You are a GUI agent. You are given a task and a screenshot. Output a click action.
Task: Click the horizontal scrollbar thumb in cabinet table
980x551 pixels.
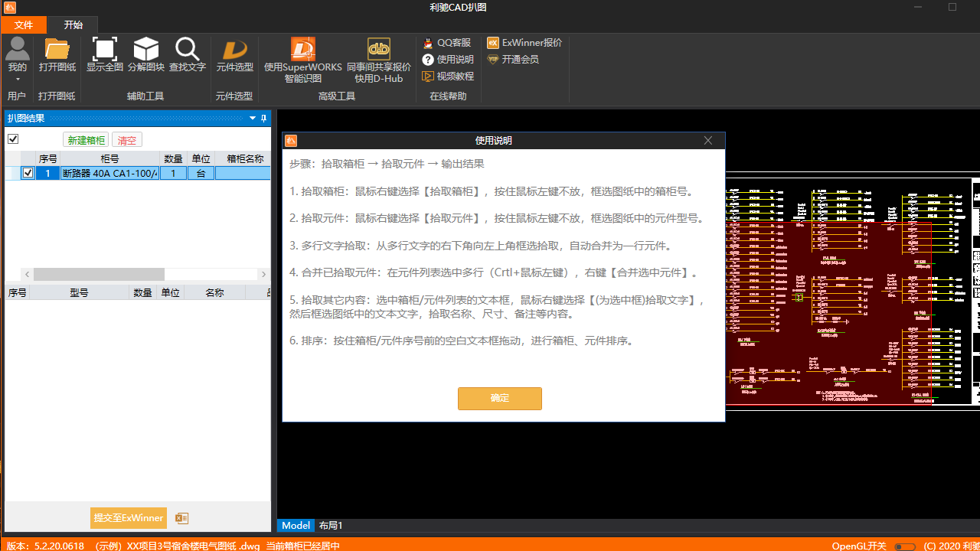[99, 274]
